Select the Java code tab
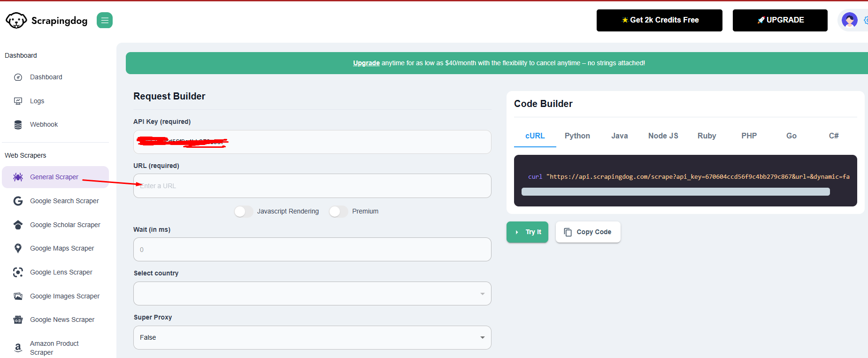 click(x=620, y=136)
